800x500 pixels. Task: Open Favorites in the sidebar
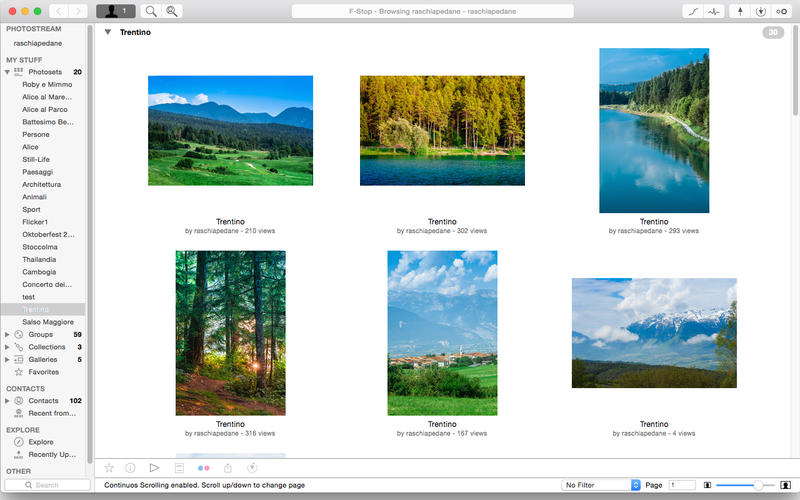point(43,372)
